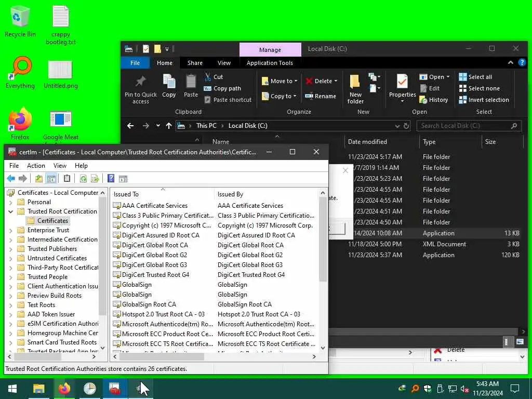Screen dimensions: 532x399
Task: Click the Back arrow in certlm toolbar
Action: coord(11,179)
